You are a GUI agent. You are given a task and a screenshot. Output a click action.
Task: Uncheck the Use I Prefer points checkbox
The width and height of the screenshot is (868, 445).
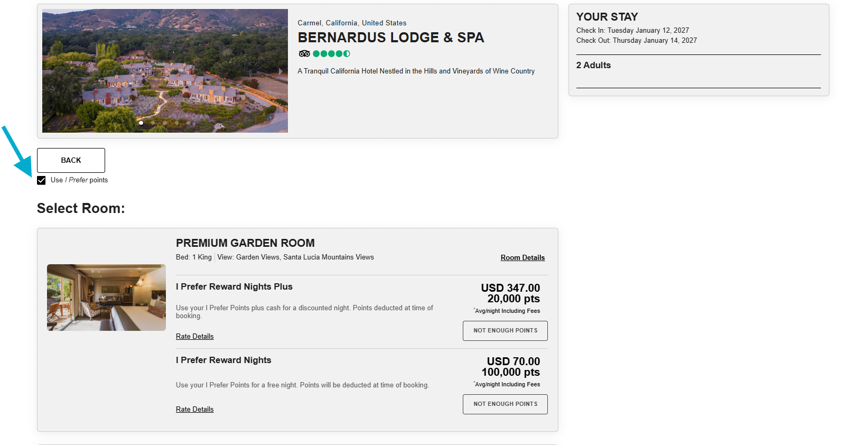41,181
